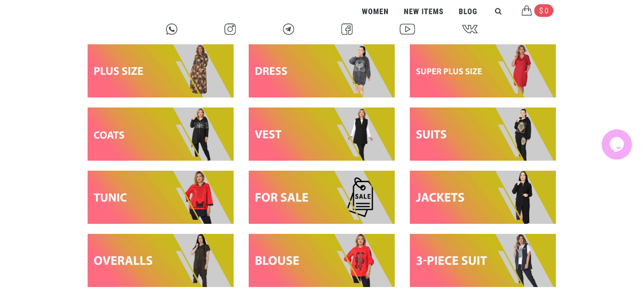Visit the VK social icon
The height and width of the screenshot is (294, 644).
tap(470, 29)
